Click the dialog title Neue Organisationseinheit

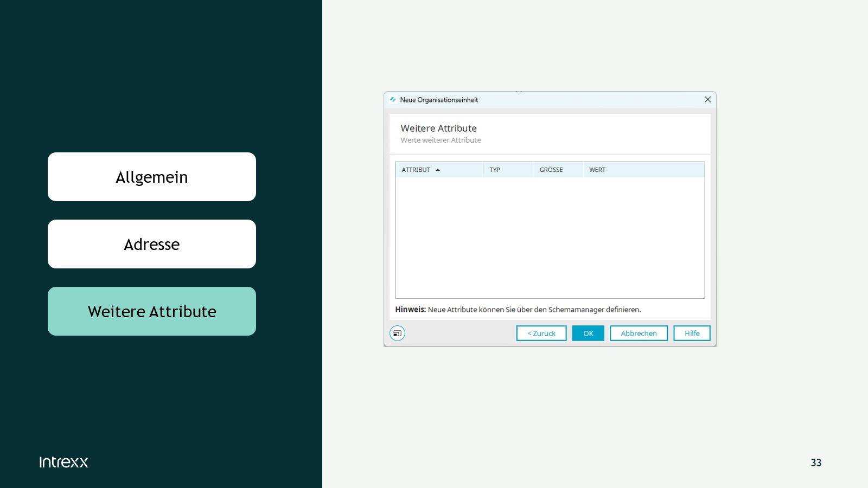[439, 100]
